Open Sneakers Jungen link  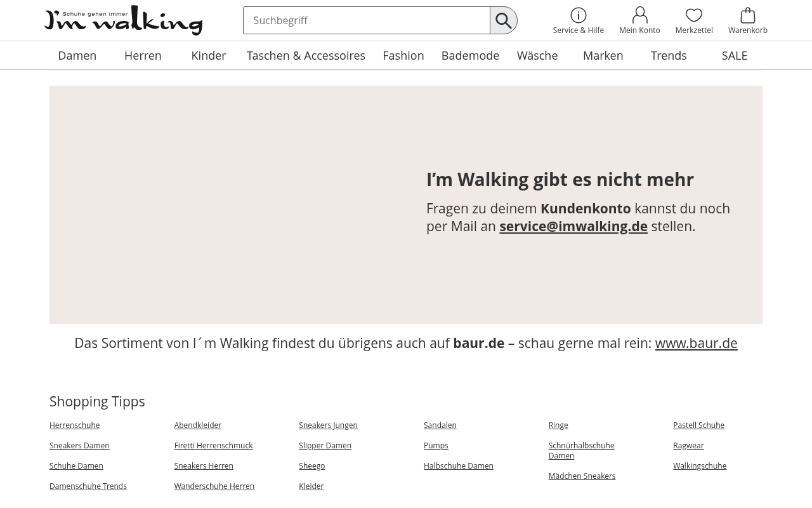328,425
